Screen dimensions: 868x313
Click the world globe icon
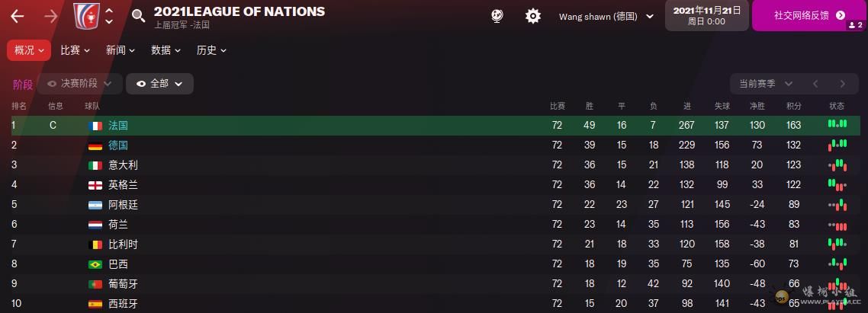tap(496, 16)
